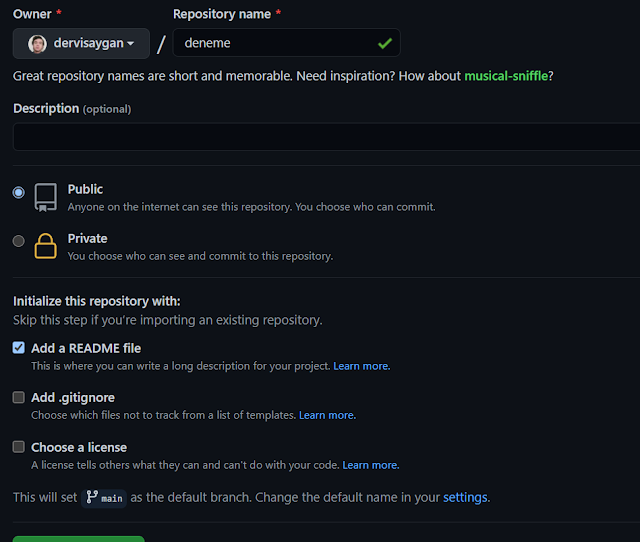The image size is (640, 542).
Task: Open Learn more link for .gitignore
Action: [x=327, y=415]
